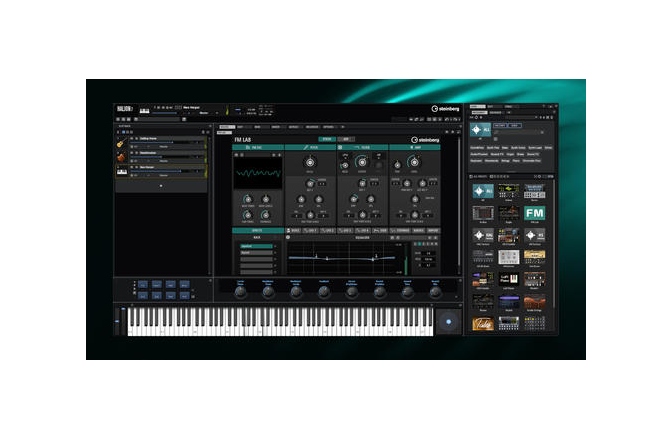The width and height of the screenshot is (672, 440).
Task: Filter browser by Piano category
Action: (x=516, y=161)
